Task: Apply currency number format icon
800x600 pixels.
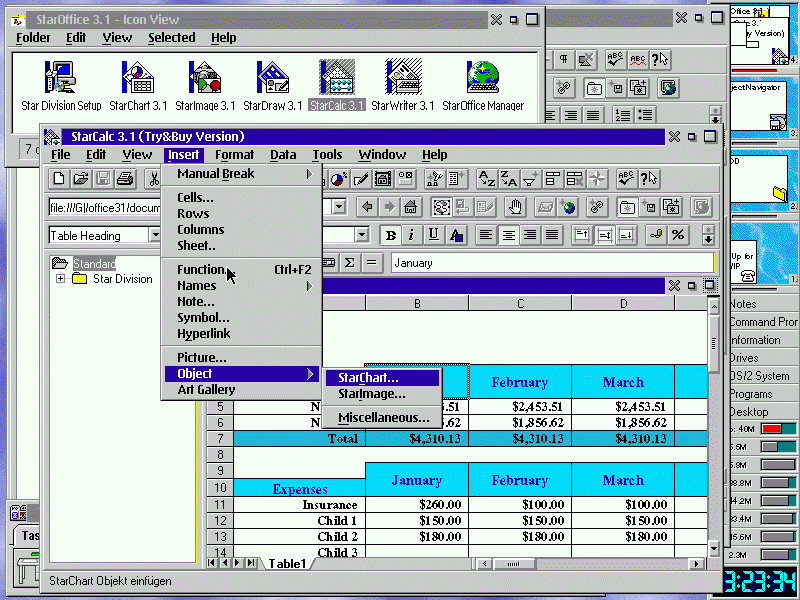Action: coord(656,235)
